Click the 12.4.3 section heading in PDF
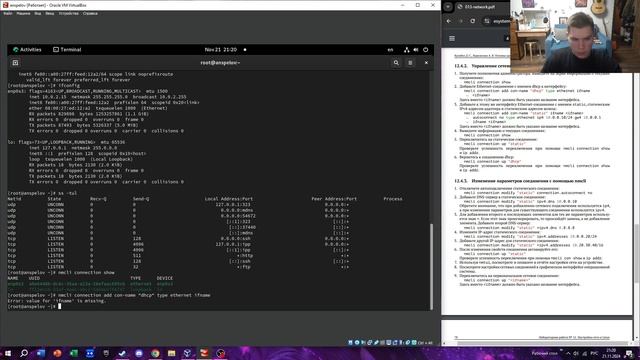The image size is (640, 360). 520,181
